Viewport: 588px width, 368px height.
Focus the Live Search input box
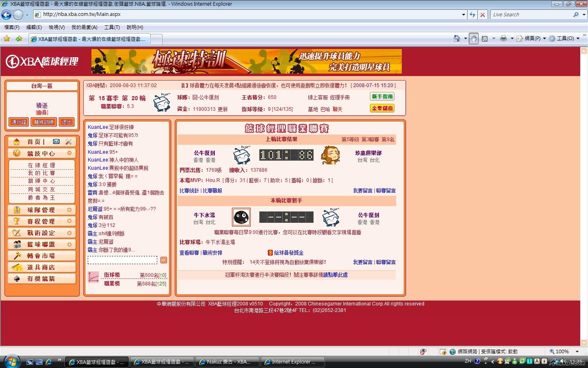point(531,14)
